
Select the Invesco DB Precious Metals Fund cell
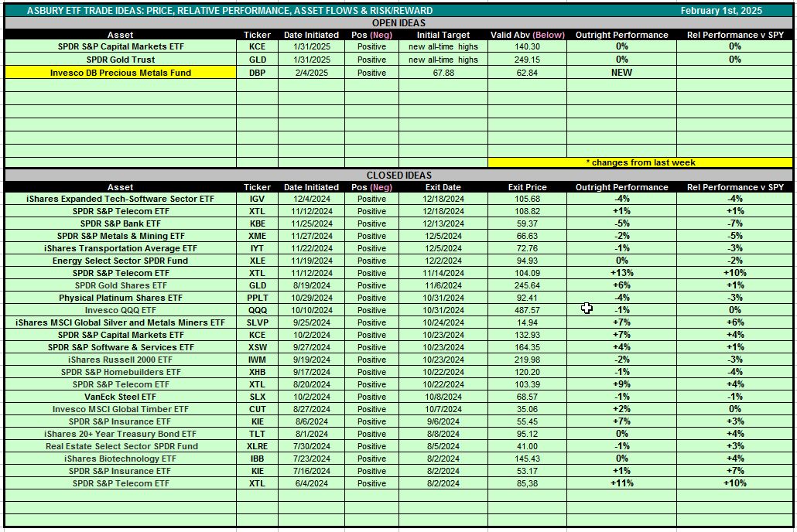[x=121, y=73]
